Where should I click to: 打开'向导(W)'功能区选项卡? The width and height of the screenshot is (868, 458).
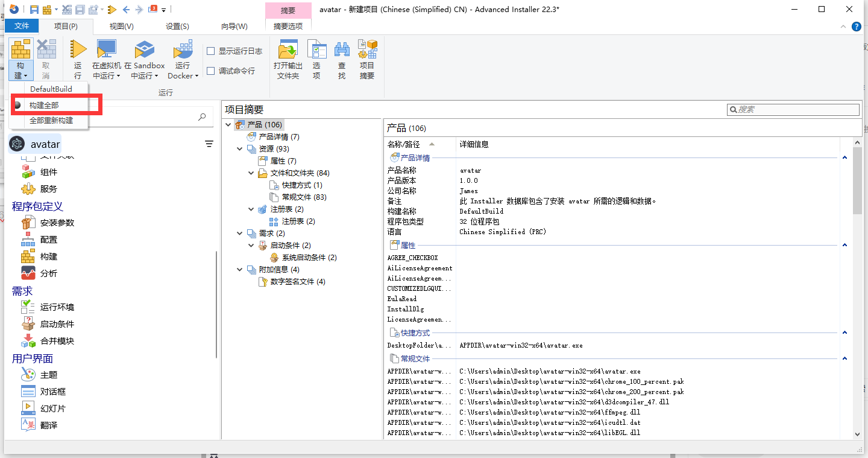233,26
